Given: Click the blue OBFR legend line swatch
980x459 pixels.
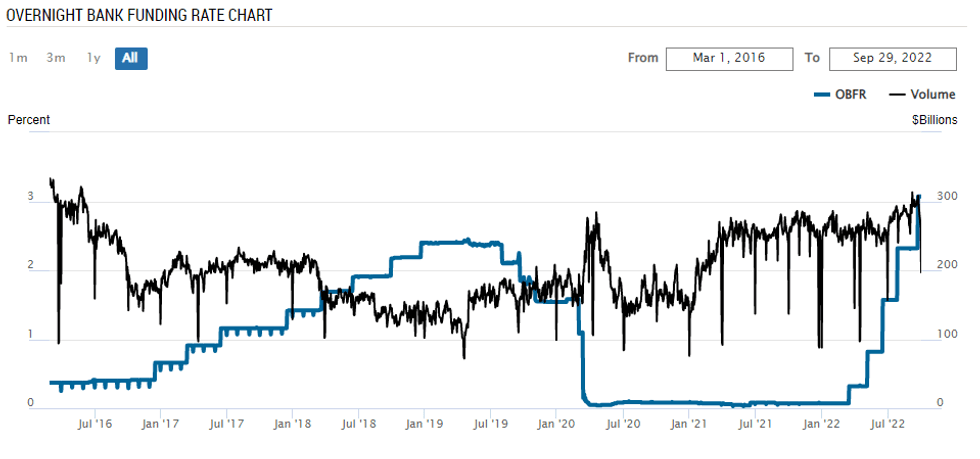Looking at the screenshot, I should (824, 95).
